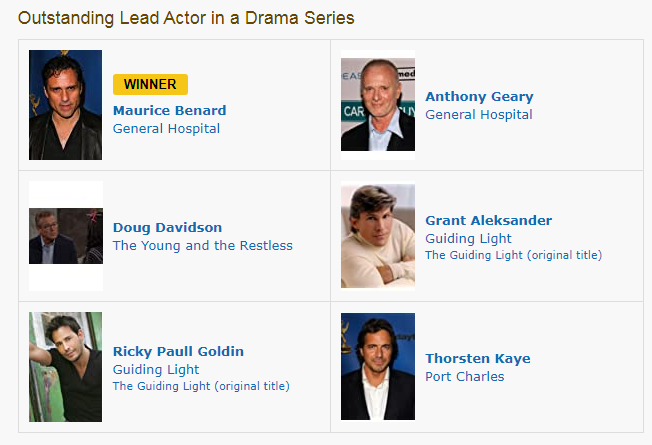This screenshot has width=652, height=445.
Task: Open the Ricky Paull Goldin name link
Action: [x=178, y=351]
